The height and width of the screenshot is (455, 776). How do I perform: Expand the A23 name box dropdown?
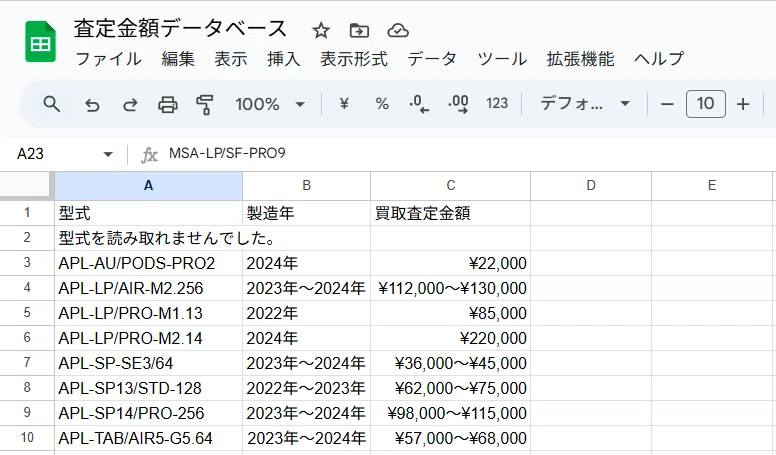(108, 154)
